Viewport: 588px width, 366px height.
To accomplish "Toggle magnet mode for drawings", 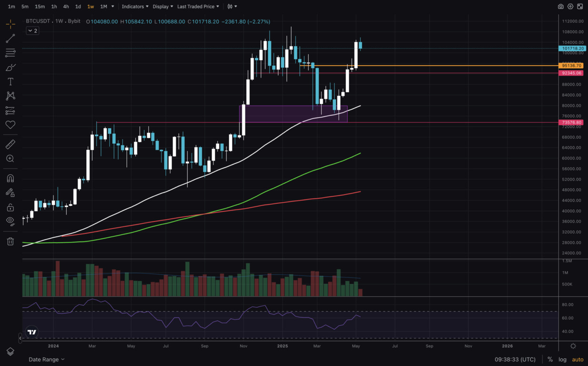I will (x=10, y=179).
